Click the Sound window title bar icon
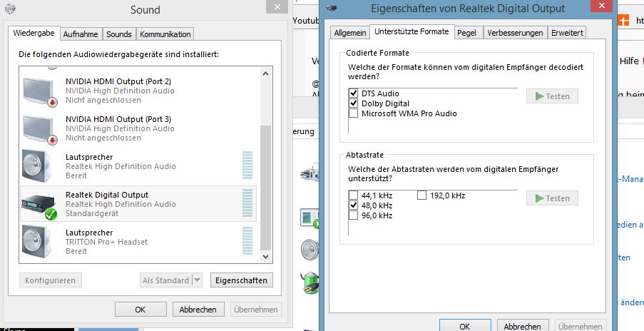Image resolution: width=644 pixels, height=331 pixels. (x=10, y=9)
